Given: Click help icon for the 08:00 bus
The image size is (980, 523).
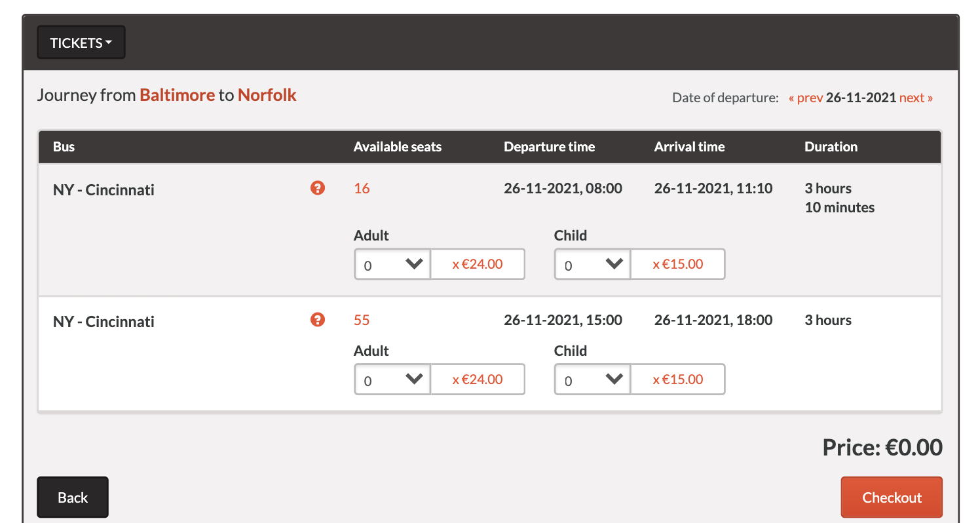Looking at the screenshot, I should pyautogui.click(x=318, y=189).
